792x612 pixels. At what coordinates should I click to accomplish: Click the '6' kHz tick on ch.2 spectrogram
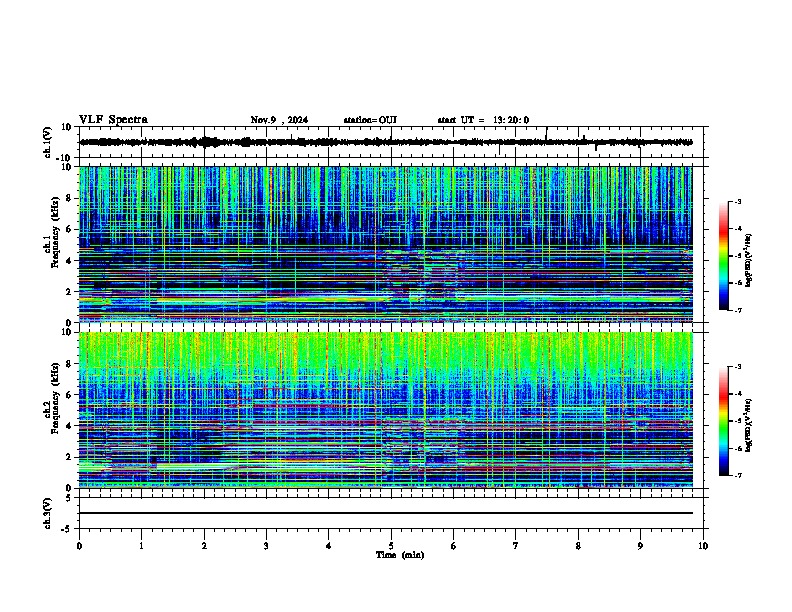[69, 394]
